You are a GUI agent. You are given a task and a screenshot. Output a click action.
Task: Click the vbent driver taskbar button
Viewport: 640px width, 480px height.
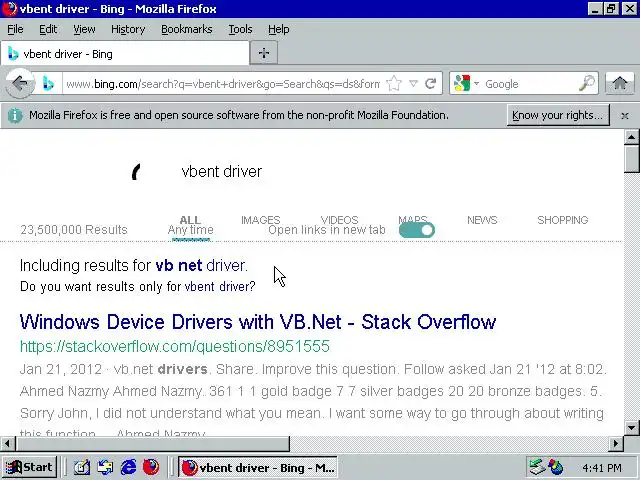(x=258, y=467)
